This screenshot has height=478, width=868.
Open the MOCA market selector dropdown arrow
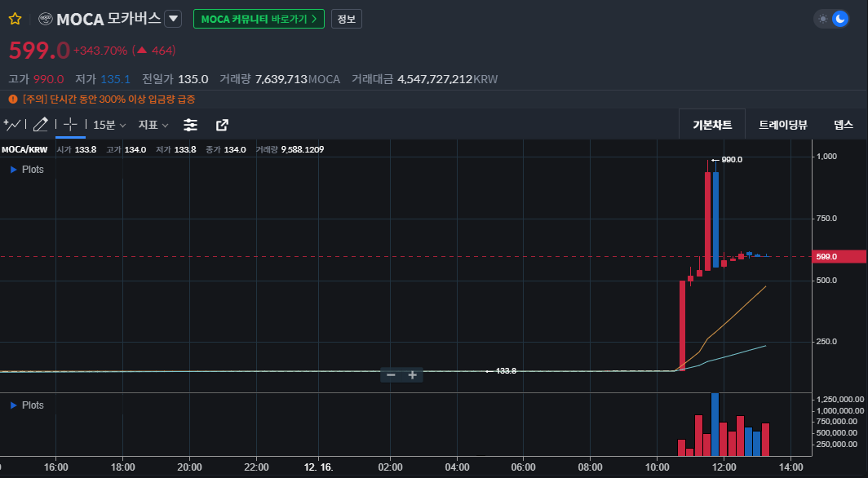coord(173,19)
